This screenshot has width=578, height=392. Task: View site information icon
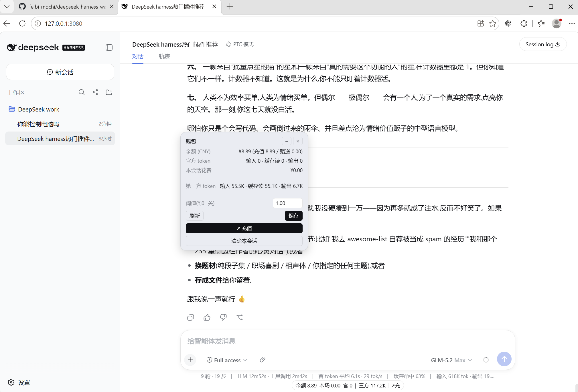pos(38,23)
